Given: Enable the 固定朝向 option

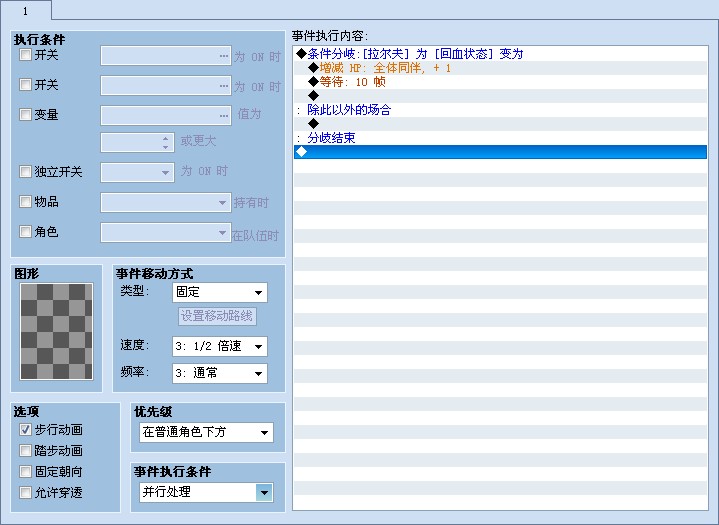Looking at the screenshot, I should pos(25,471).
